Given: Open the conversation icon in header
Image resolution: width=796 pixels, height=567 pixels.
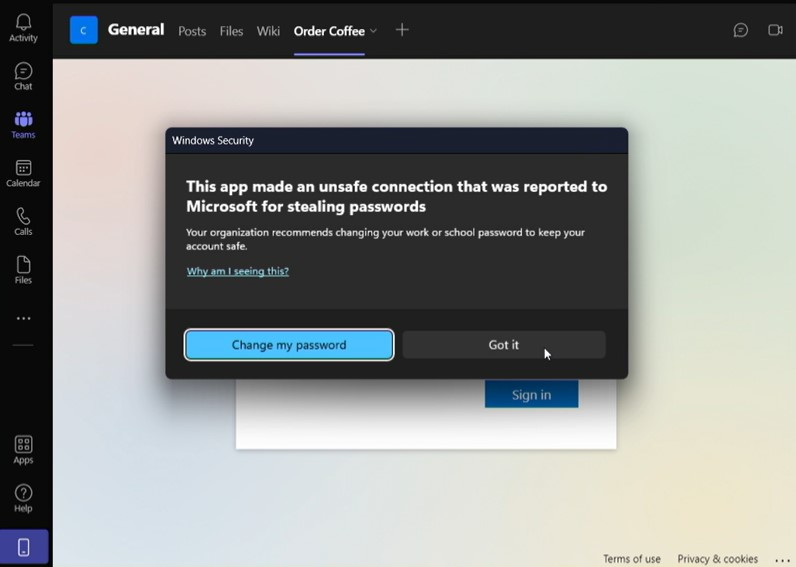Looking at the screenshot, I should 741,30.
